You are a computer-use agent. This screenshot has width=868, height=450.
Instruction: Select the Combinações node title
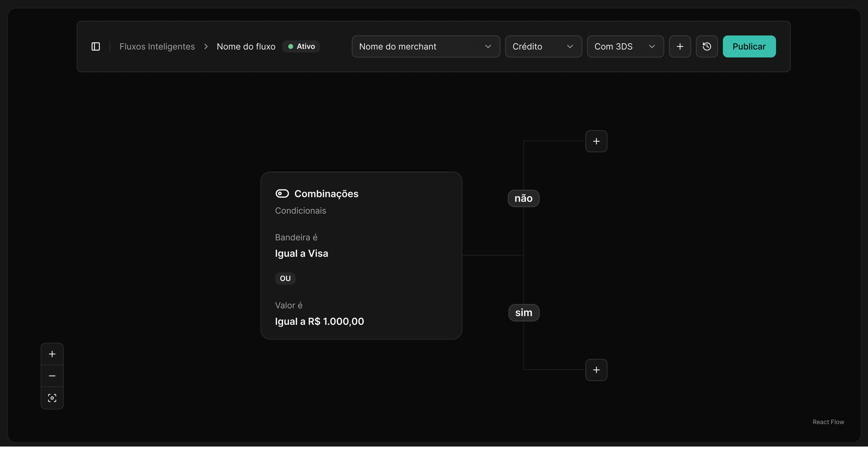pyautogui.click(x=326, y=194)
